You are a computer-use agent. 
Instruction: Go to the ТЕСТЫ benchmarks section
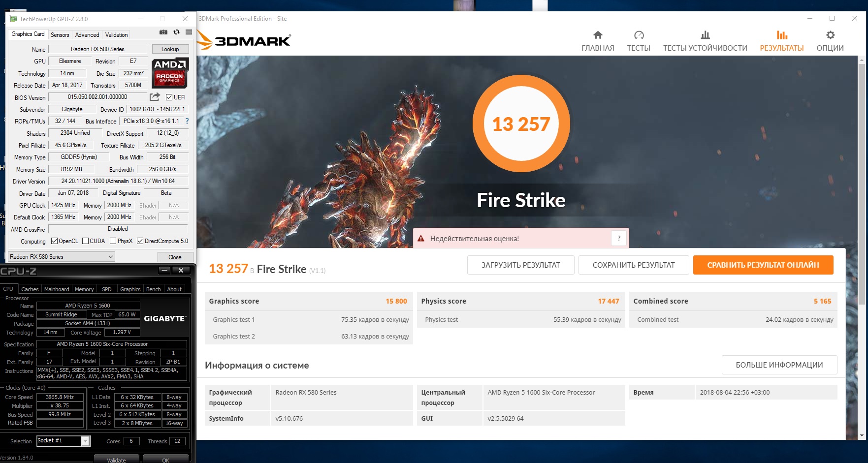(x=639, y=41)
